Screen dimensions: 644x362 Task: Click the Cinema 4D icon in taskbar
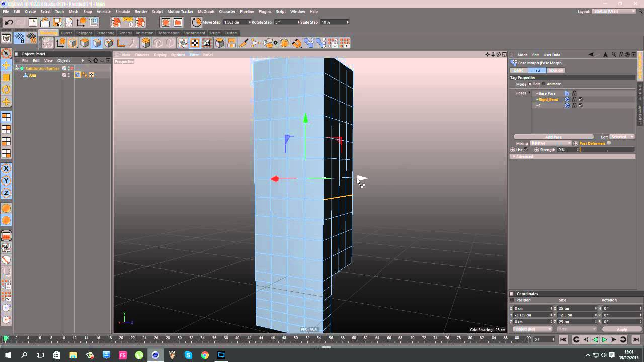155,355
